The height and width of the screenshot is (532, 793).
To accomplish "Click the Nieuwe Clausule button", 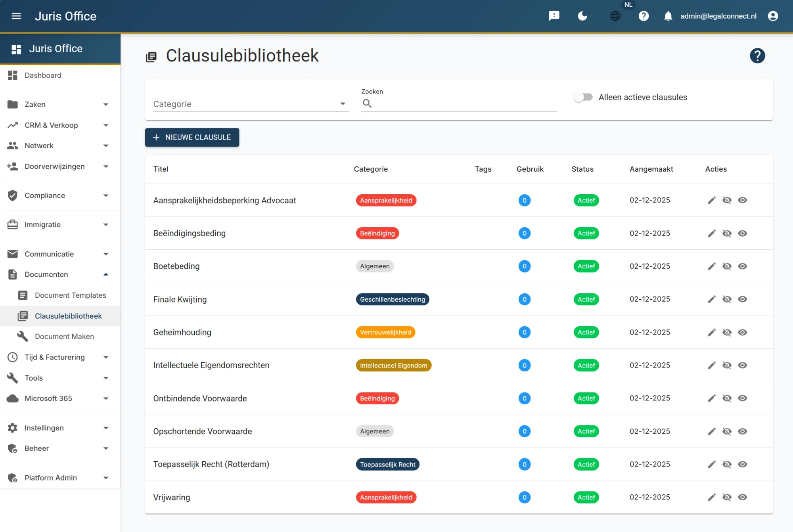I will (x=192, y=137).
